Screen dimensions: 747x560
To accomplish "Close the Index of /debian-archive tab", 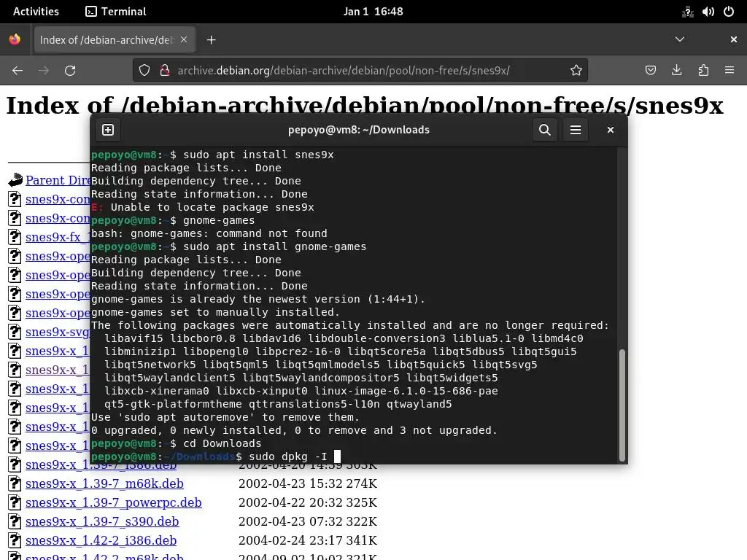I will [x=184, y=39].
